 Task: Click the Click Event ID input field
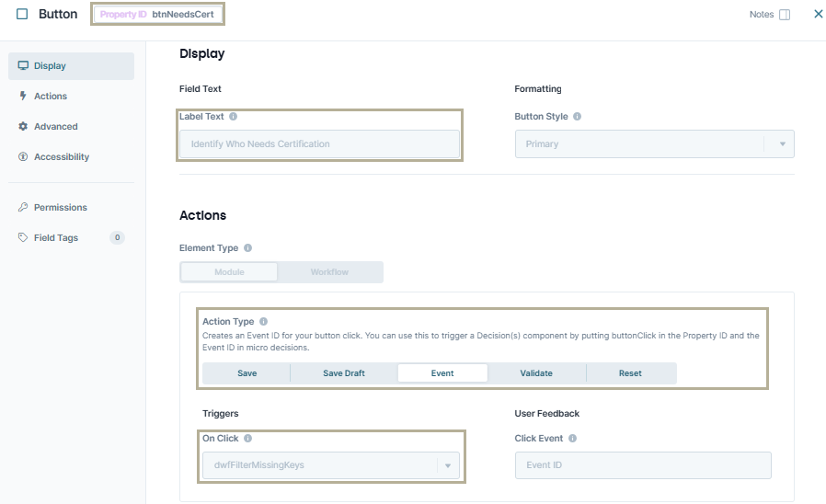tap(643, 465)
